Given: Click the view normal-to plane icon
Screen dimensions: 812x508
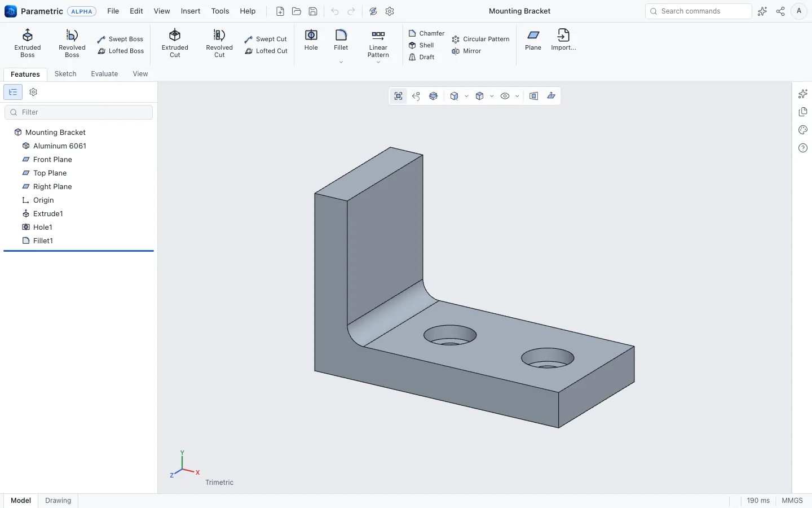Looking at the screenshot, I should click(551, 96).
